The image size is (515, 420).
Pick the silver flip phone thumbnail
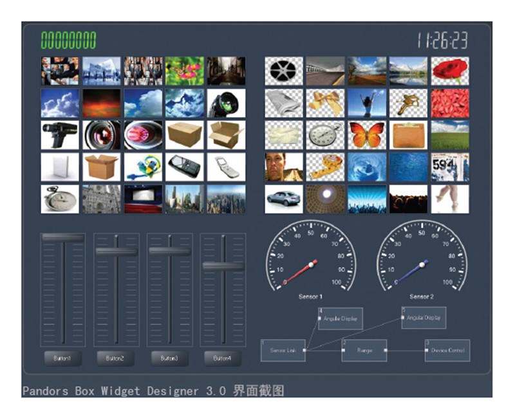point(227,167)
